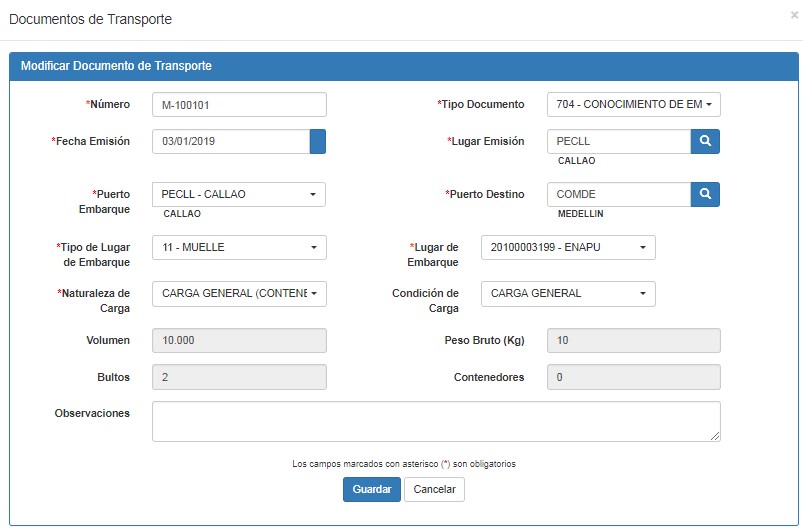
Task: Close the Documentos de Transporte dialog
Action: [x=794, y=15]
